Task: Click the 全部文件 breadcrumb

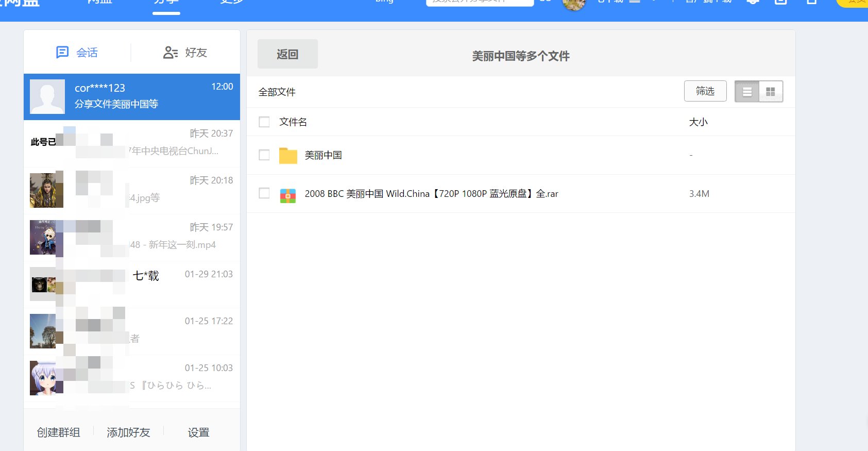Action: [x=277, y=92]
